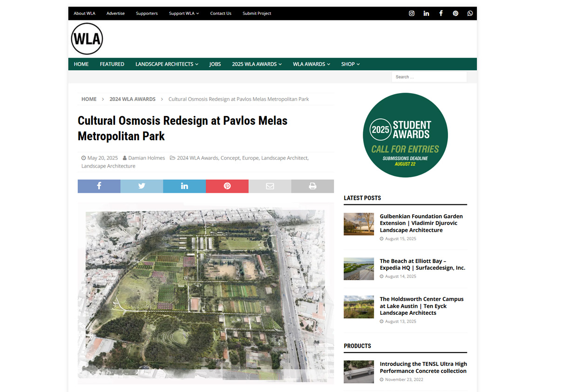Open Gulbenkian Foundation Garden post thumbnail
The image size is (563, 392).
point(359,224)
